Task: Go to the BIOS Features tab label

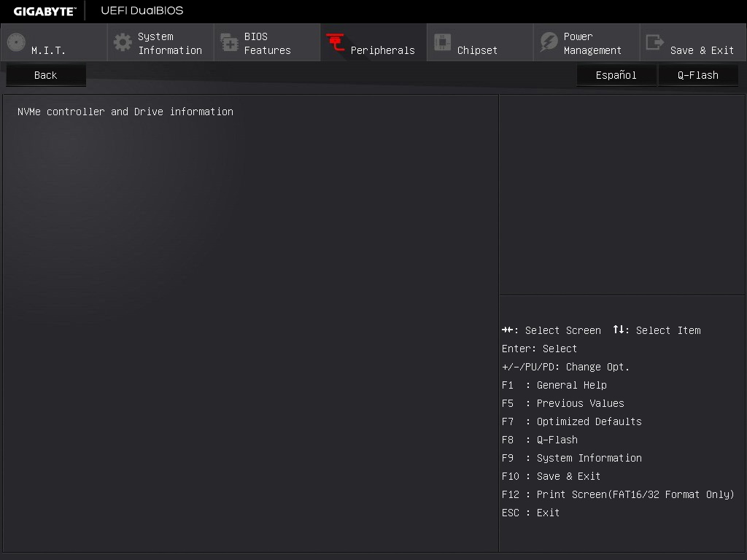Action: click(267, 43)
